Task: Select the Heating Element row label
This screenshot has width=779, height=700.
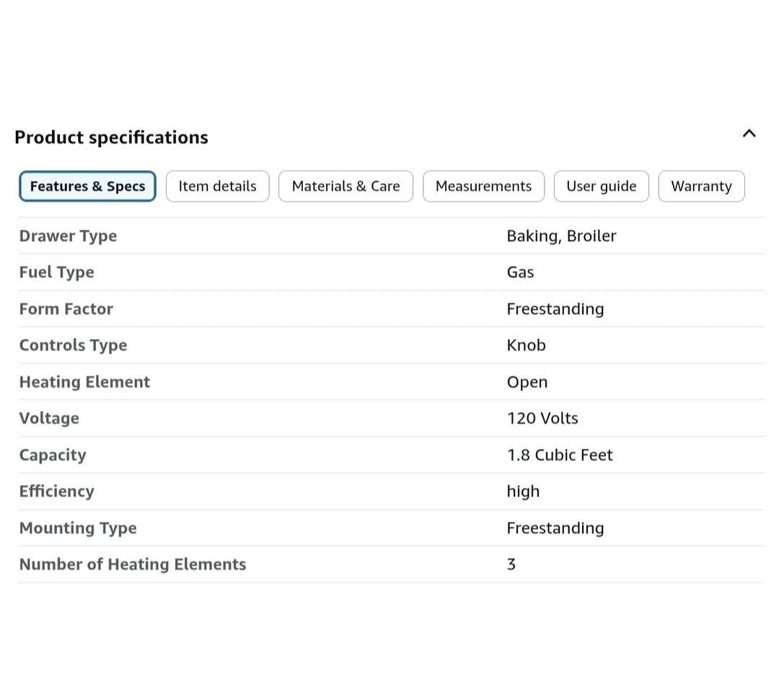Action: click(84, 381)
